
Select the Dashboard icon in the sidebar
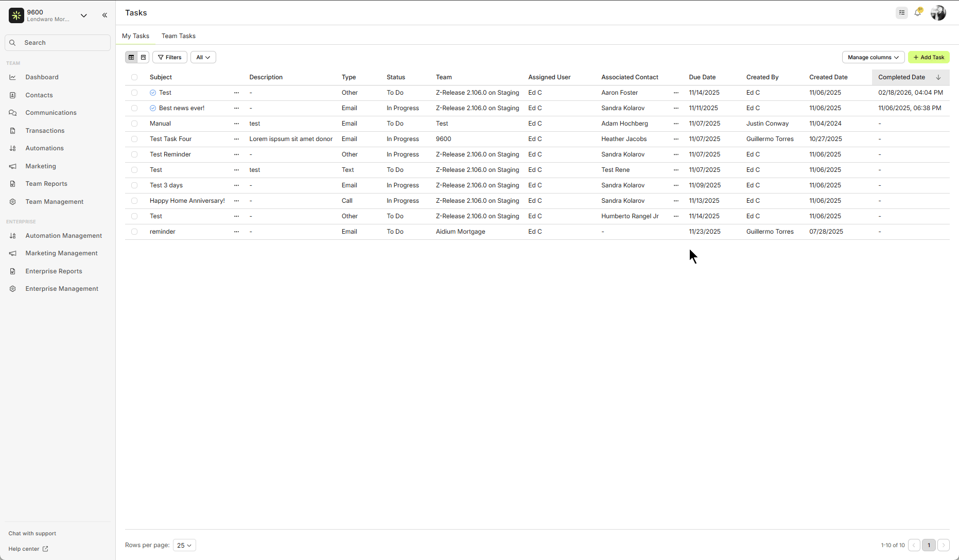[12, 77]
